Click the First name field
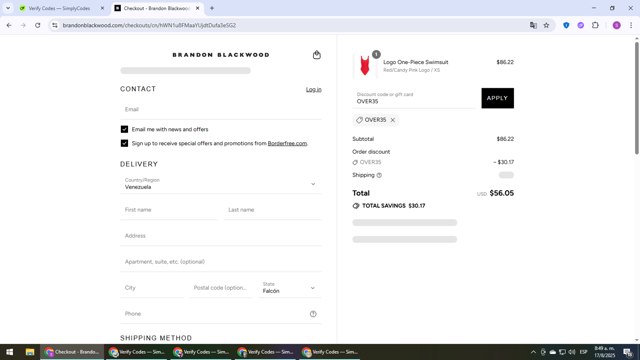640x360 pixels. coord(169,210)
